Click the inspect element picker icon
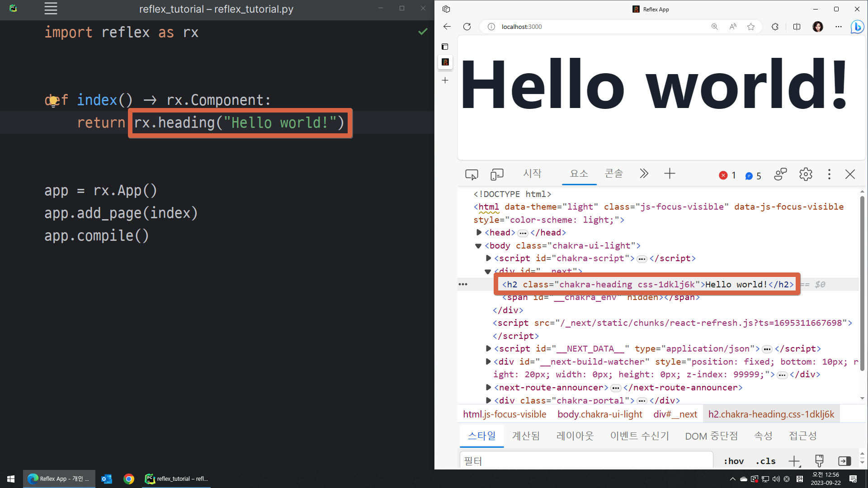This screenshot has width=868, height=488. tap(472, 174)
